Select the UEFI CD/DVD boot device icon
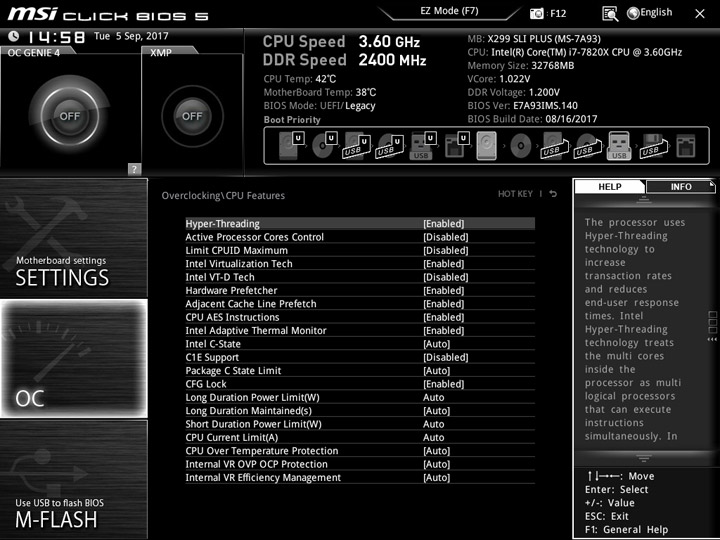The width and height of the screenshot is (720, 540). pyautogui.click(x=325, y=146)
